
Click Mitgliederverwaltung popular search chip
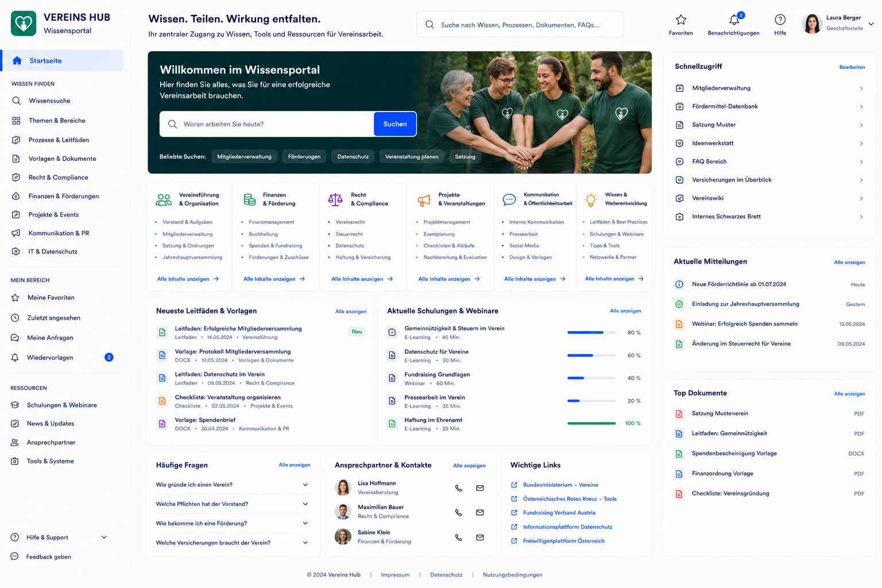(x=244, y=156)
